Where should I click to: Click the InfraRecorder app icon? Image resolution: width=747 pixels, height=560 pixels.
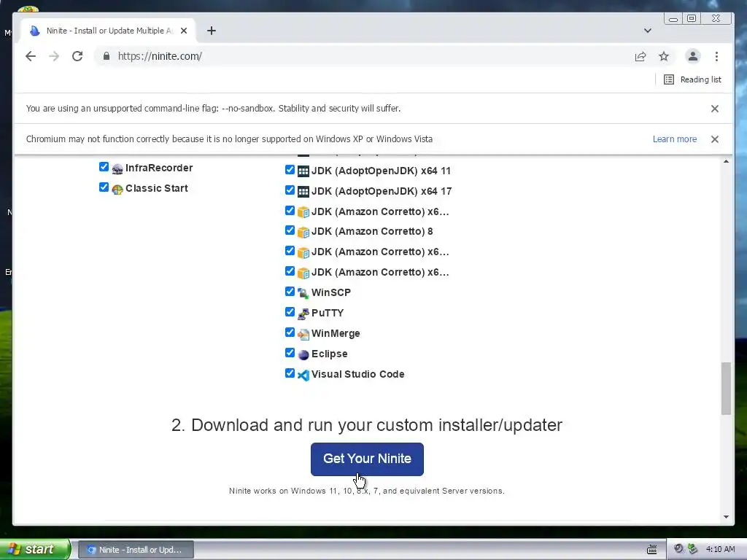(x=117, y=168)
